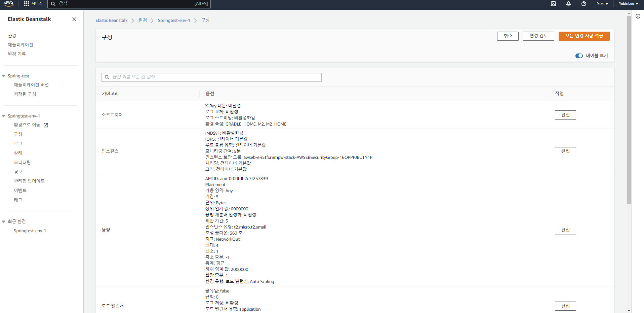Focus the top AWS 검색 search bar

pyautogui.click(x=129, y=4)
